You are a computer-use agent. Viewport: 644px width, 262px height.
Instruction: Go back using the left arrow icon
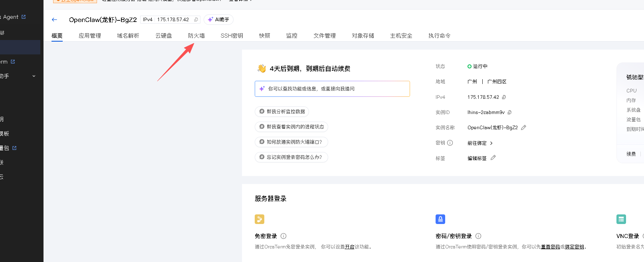(x=54, y=20)
